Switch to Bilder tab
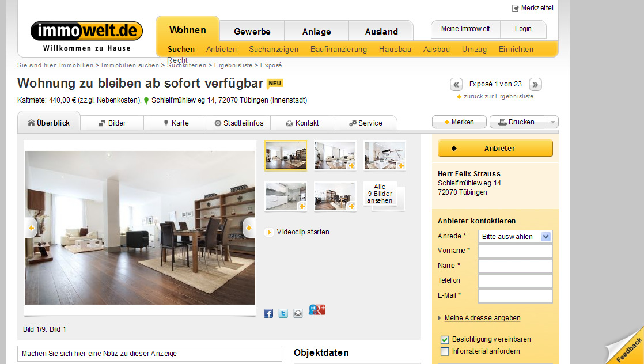The height and width of the screenshot is (364, 644). click(x=112, y=123)
